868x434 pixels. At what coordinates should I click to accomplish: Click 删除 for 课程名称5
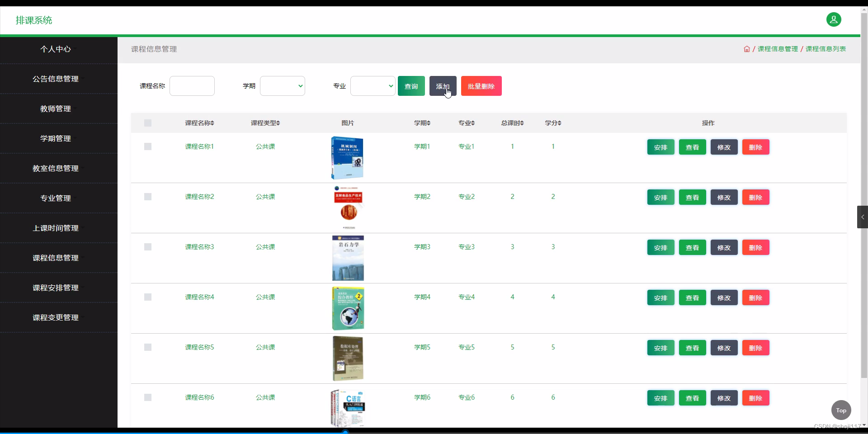click(756, 348)
